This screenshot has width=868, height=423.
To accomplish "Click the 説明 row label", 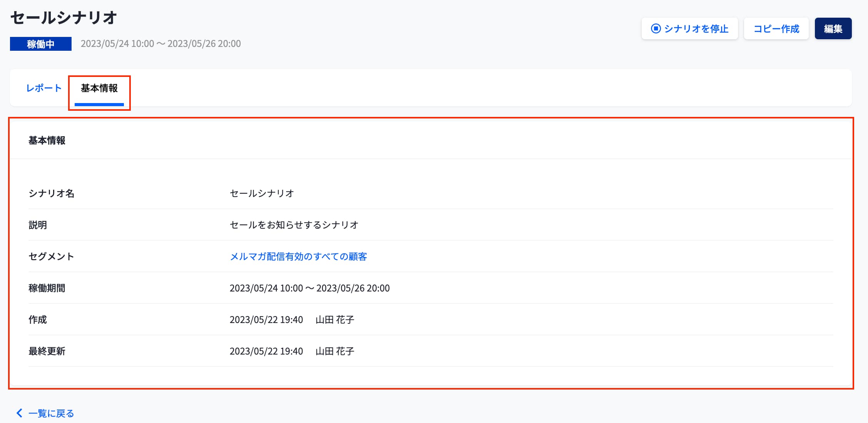I will [x=38, y=225].
